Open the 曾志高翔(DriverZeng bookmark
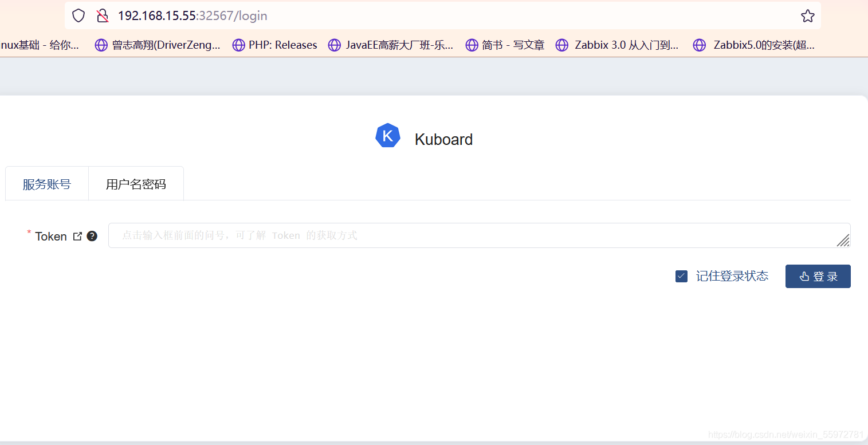Image resolution: width=868 pixels, height=445 pixels. tap(158, 45)
